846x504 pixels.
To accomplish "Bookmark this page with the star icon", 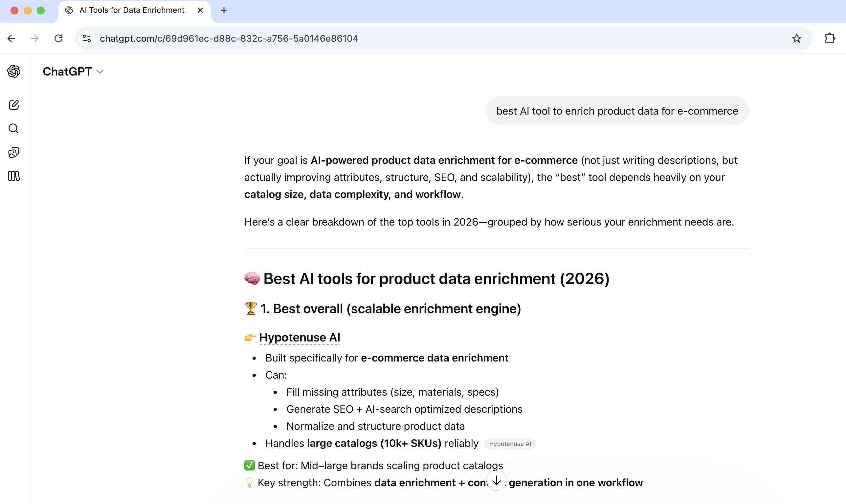I will [796, 38].
